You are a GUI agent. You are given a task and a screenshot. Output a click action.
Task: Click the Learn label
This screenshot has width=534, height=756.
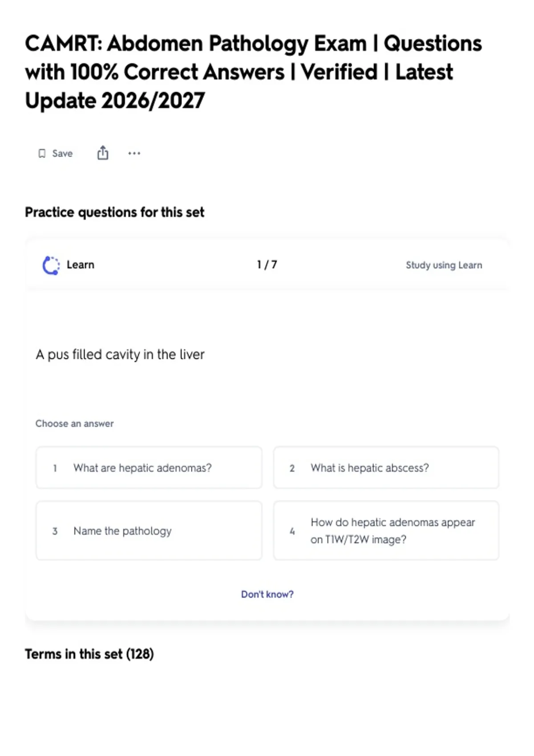point(81,265)
